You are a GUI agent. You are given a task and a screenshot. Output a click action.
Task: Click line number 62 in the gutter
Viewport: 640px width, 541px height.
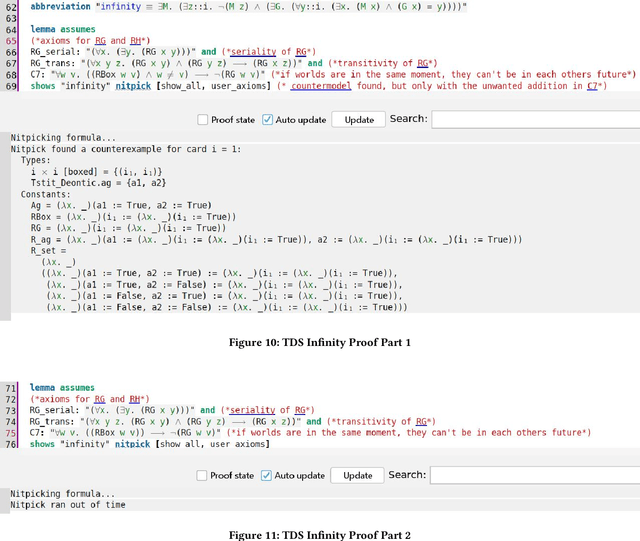pos(11,6)
